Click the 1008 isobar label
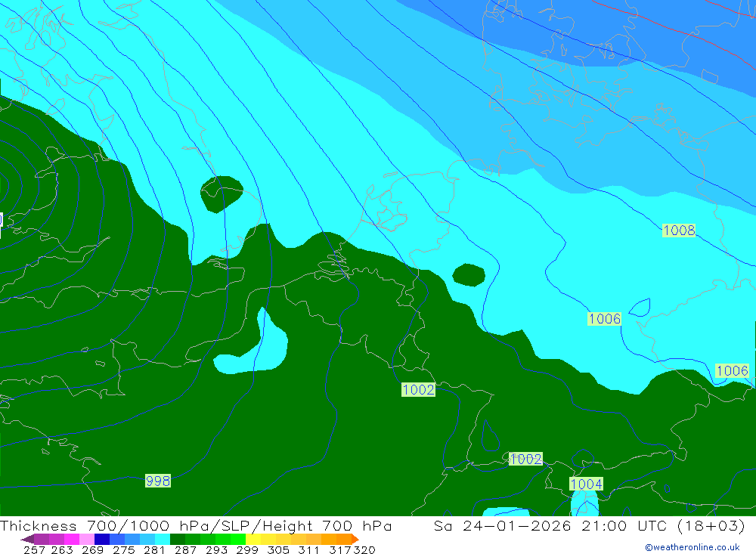756x554 pixels. pos(679,231)
